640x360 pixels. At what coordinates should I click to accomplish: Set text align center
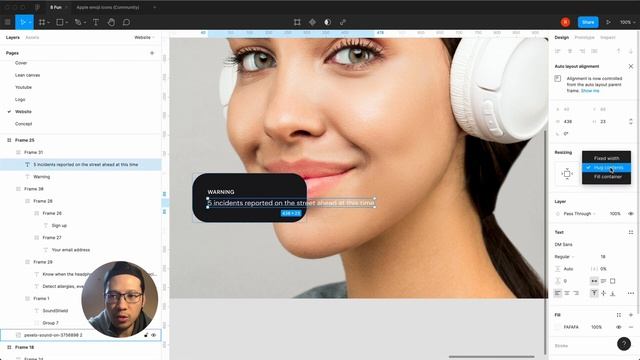point(567,293)
